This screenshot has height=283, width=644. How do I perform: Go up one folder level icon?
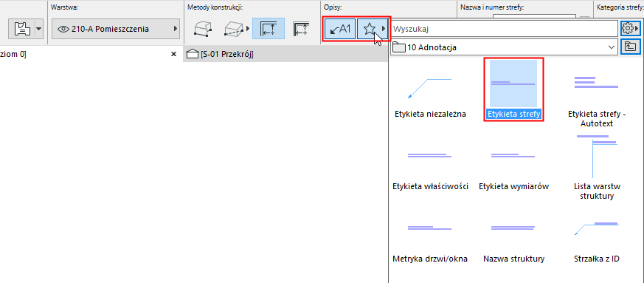pos(630,47)
